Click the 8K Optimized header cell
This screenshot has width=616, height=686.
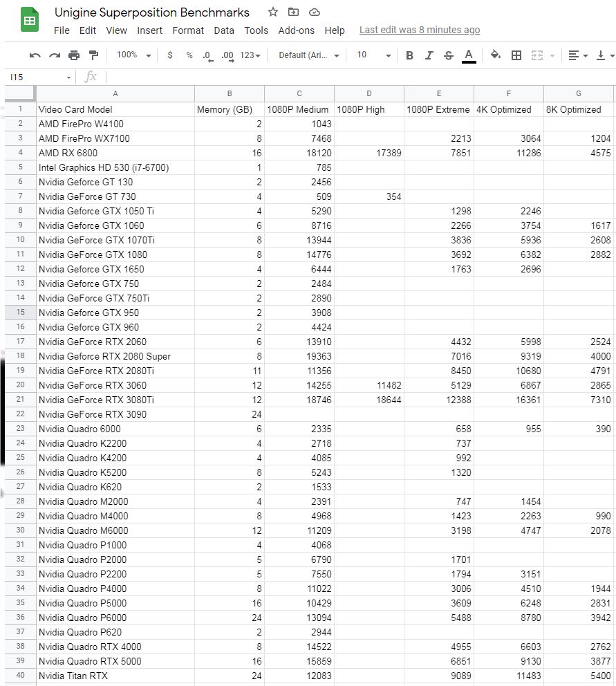pyautogui.click(x=579, y=109)
